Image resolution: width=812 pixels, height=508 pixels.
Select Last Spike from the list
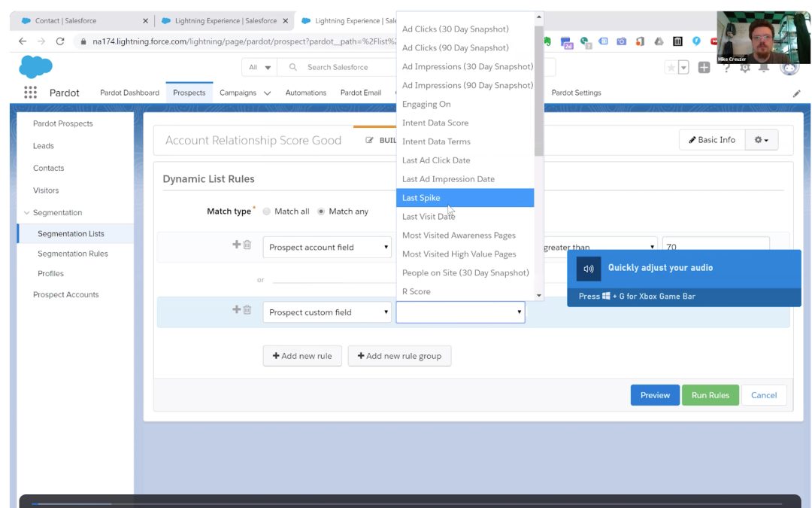pos(465,197)
